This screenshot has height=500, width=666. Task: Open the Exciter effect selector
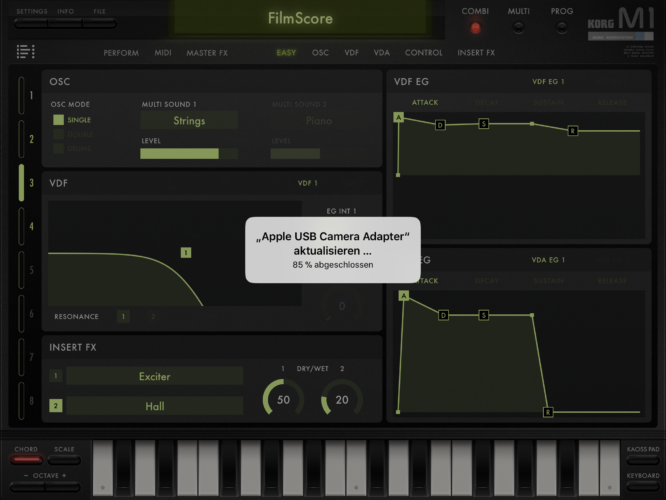[x=155, y=376]
